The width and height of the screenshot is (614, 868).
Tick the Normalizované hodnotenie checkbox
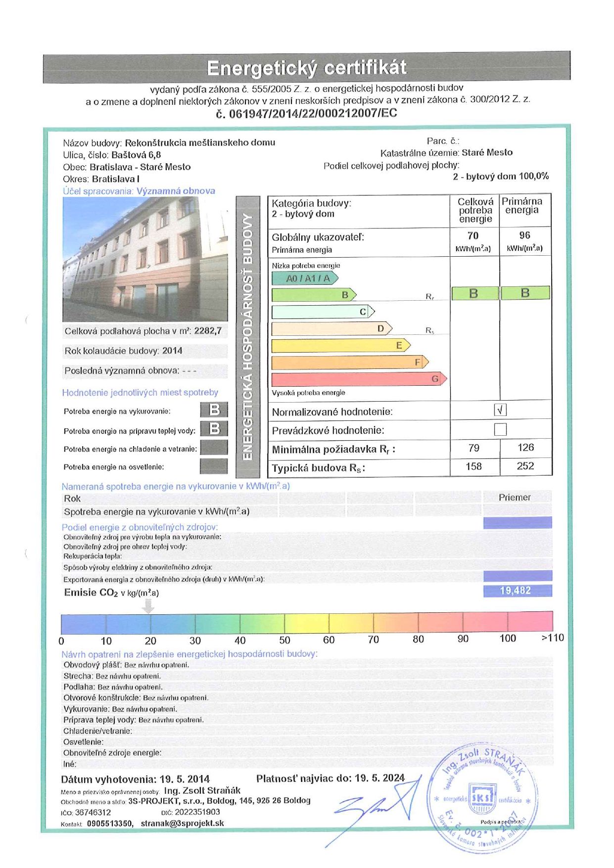point(500,410)
